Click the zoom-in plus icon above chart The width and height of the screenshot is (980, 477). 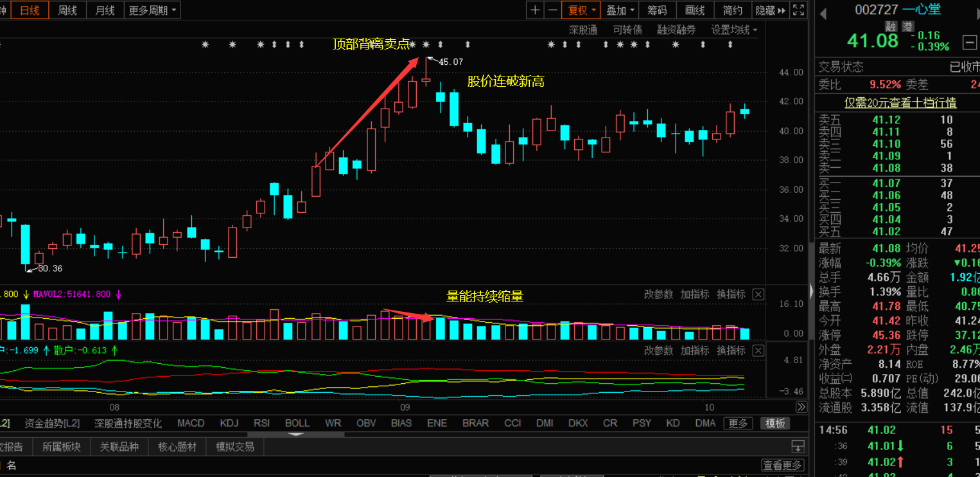[x=535, y=10]
